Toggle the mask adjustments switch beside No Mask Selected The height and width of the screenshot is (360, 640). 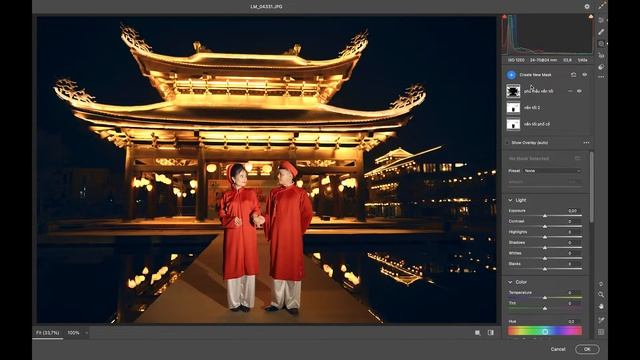click(x=577, y=158)
